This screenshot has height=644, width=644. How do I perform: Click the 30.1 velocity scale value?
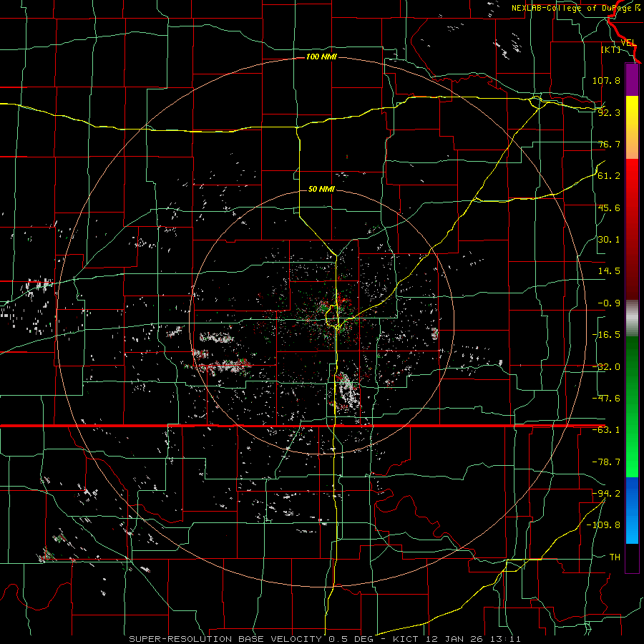[x=609, y=240]
